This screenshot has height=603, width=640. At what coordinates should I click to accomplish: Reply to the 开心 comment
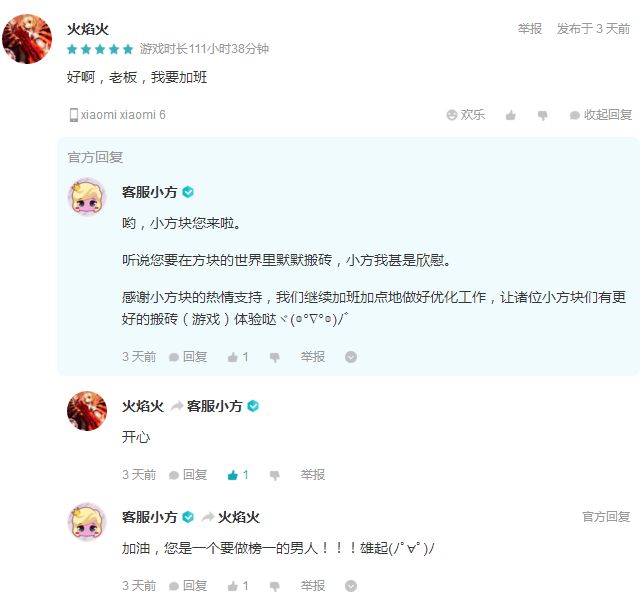(x=188, y=475)
